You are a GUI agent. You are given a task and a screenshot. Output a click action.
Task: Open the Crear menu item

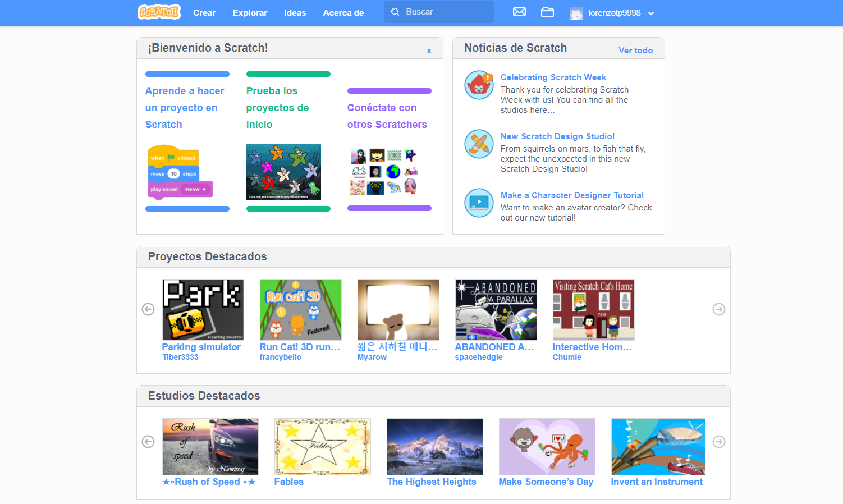[x=204, y=13]
